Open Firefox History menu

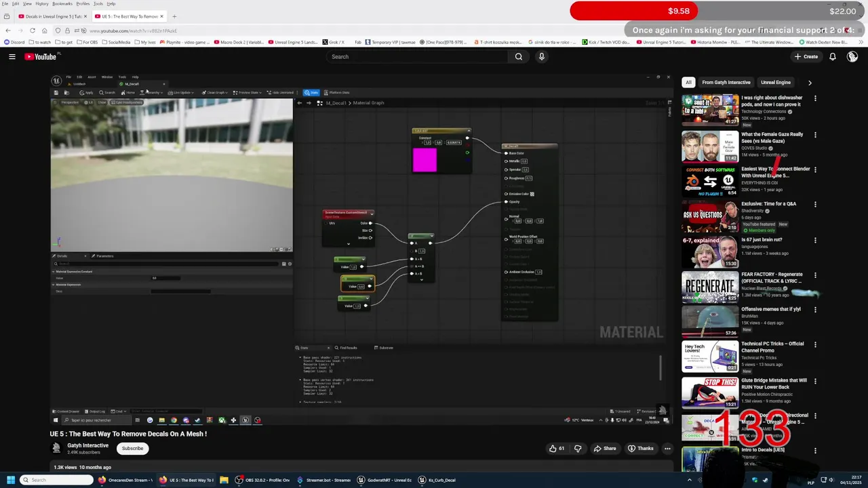tap(41, 3)
